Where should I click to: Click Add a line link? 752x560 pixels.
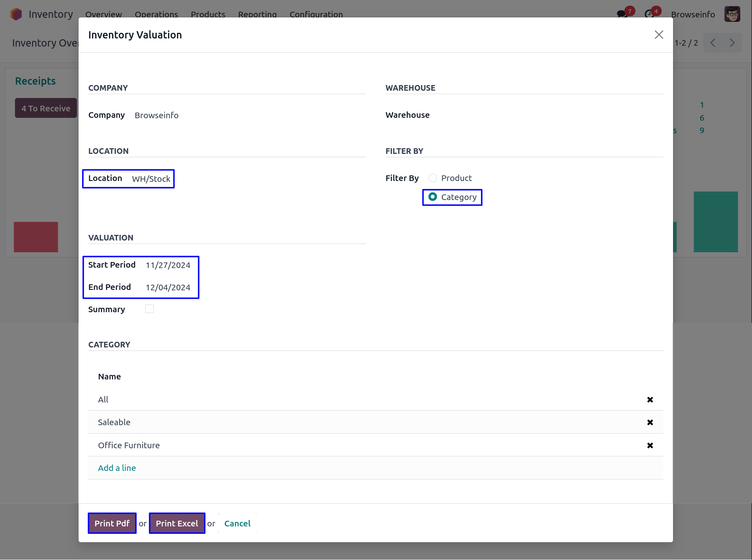(117, 468)
